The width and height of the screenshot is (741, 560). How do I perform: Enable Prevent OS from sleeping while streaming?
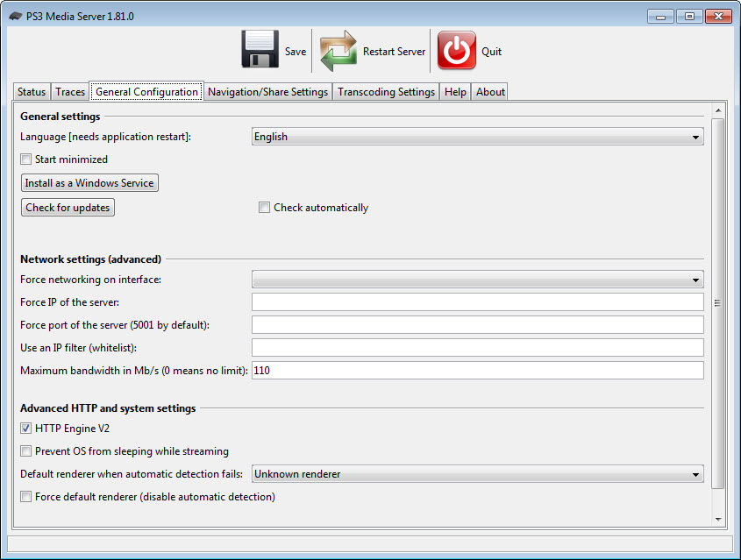[x=26, y=451]
